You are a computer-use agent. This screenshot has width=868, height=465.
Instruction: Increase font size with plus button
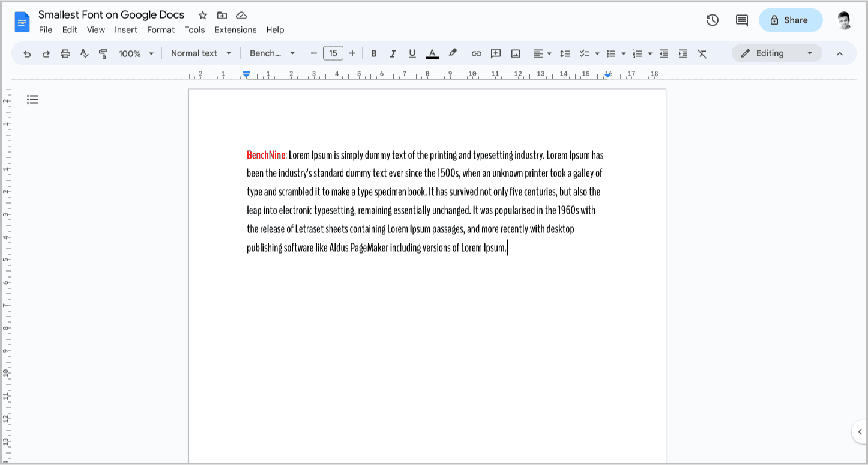pos(352,53)
